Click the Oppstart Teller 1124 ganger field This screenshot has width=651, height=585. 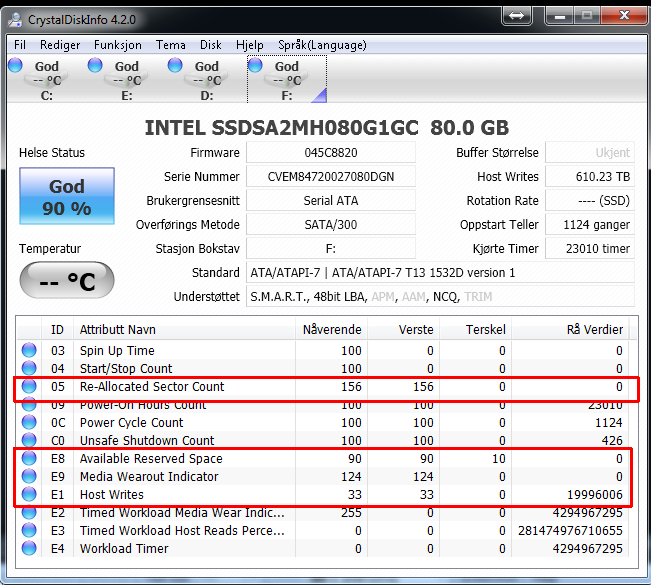[590, 225]
